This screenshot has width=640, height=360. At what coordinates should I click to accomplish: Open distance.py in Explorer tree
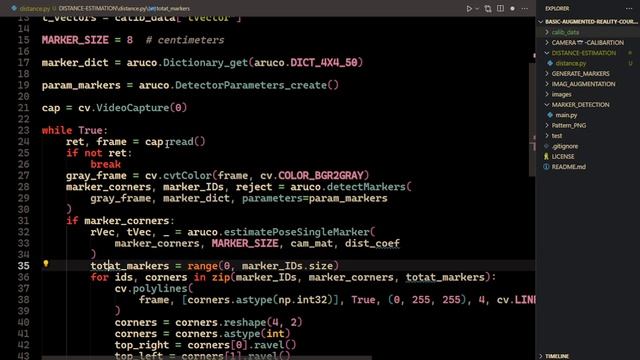tap(570, 63)
